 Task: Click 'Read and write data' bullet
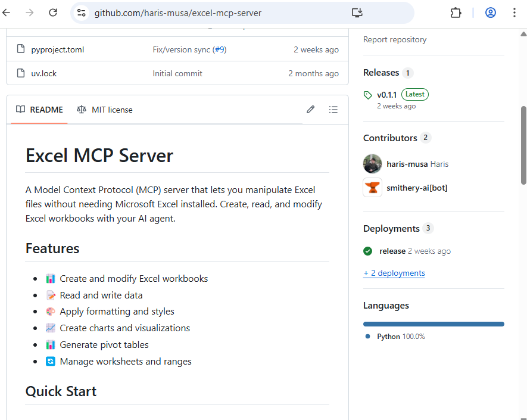coord(101,295)
